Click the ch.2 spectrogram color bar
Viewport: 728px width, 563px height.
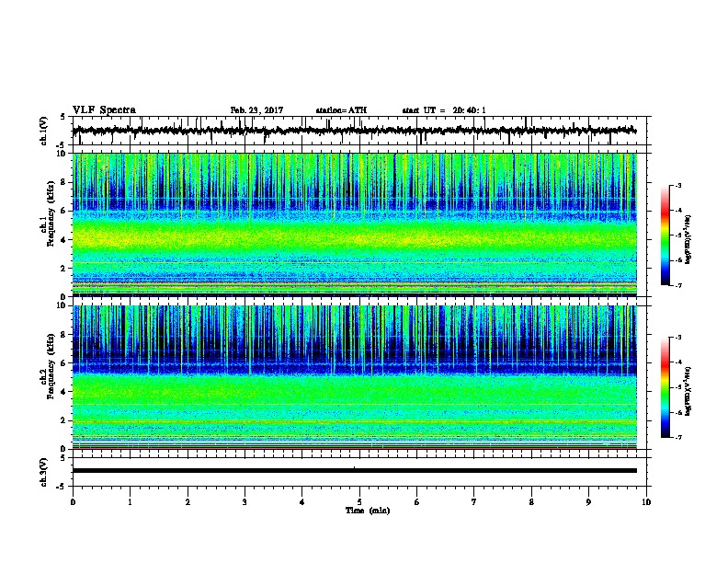point(665,387)
